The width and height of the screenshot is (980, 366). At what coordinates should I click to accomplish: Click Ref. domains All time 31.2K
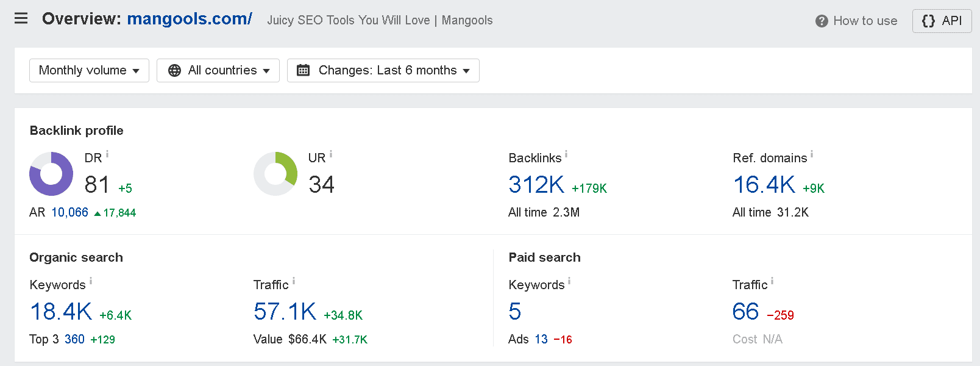pos(770,212)
